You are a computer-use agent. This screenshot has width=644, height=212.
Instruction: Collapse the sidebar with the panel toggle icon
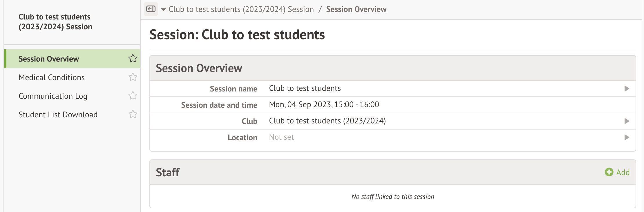(151, 9)
